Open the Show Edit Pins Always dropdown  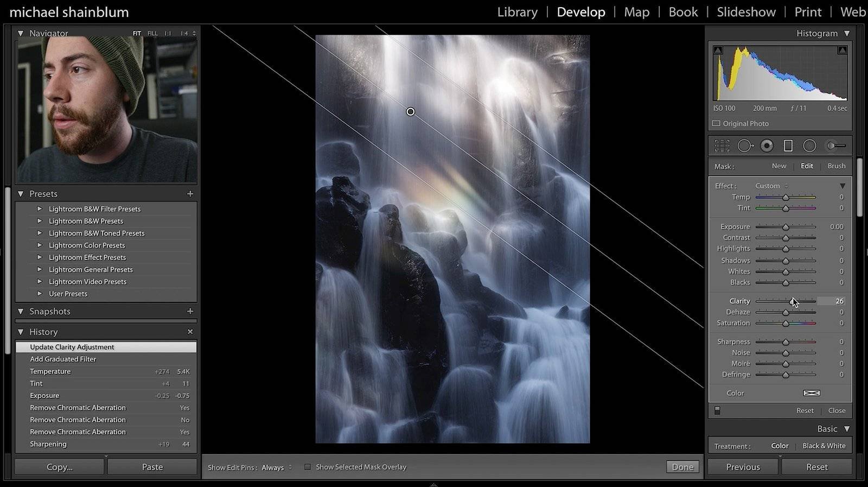[277, 467]
